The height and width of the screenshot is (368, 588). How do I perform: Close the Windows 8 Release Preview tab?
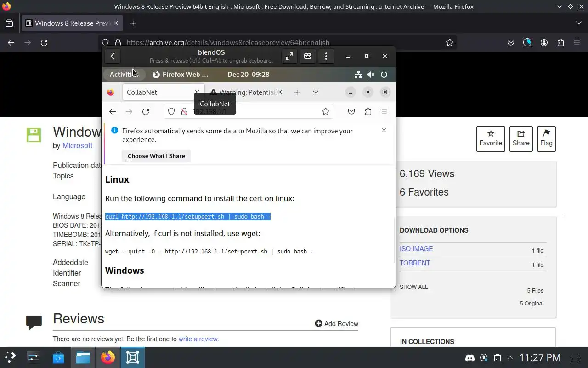(x=116, y=23)
